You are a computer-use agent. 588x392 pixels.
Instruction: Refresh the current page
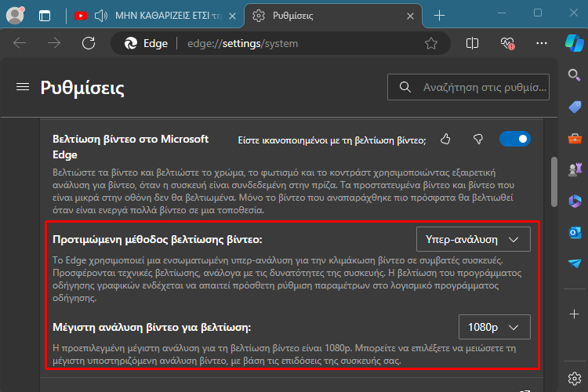pyautogui.click(x=89, y=43)
